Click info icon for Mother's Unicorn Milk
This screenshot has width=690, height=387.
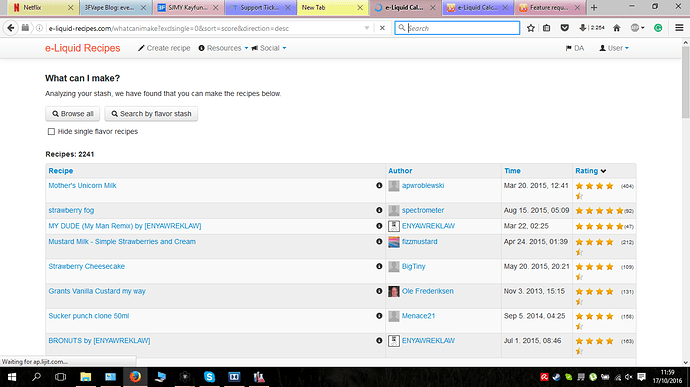point(379,186)
